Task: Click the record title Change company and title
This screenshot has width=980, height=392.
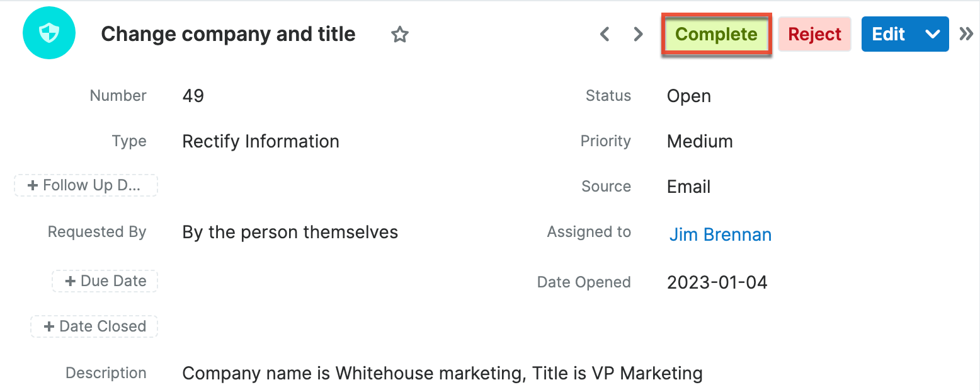Action: coord(228,34)
